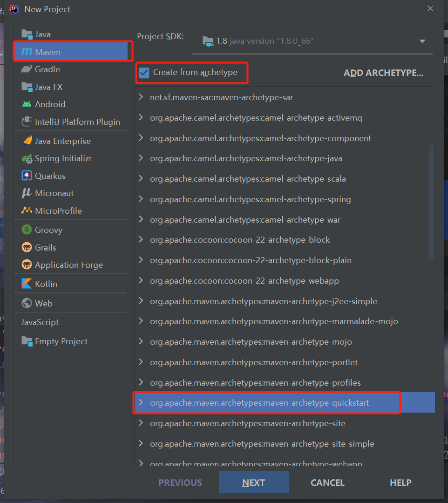Select maven-archetype-site-simple row text
The image size is (448, 503).
262,444
